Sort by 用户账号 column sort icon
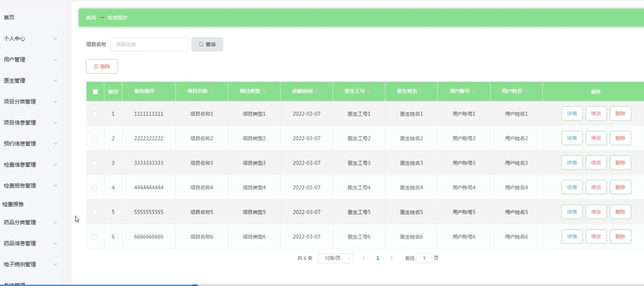The image size is (644, 286). 474,91
